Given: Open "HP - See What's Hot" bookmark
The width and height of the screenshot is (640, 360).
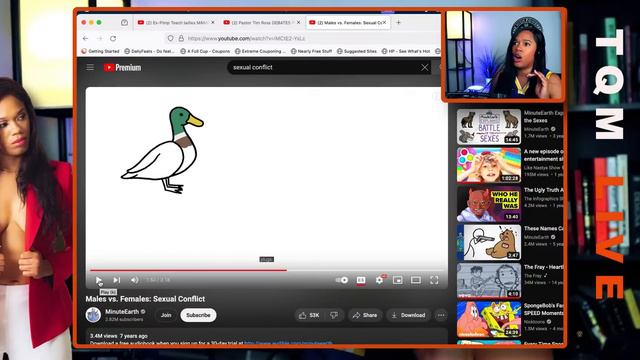Looking at the screenshot, I should (406, 51).
